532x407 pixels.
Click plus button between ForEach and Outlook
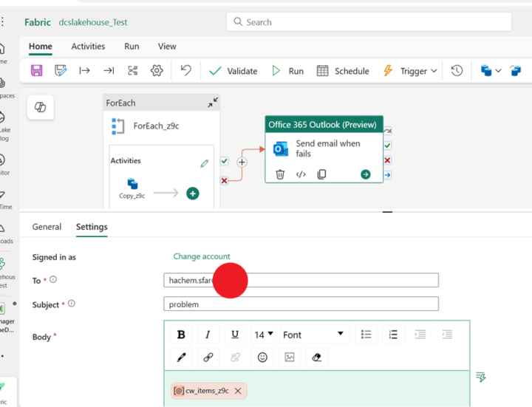242,163
